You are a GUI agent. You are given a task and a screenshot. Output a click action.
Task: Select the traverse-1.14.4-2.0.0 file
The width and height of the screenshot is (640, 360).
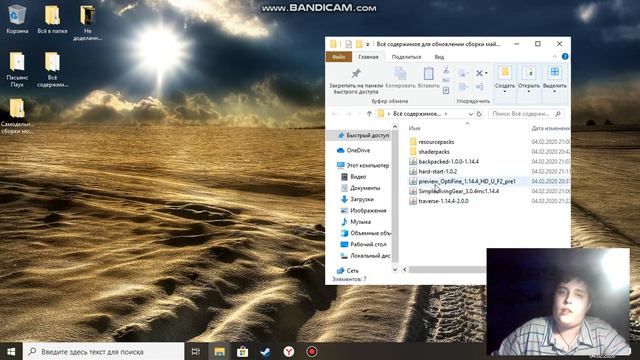(x=439, y=201)
